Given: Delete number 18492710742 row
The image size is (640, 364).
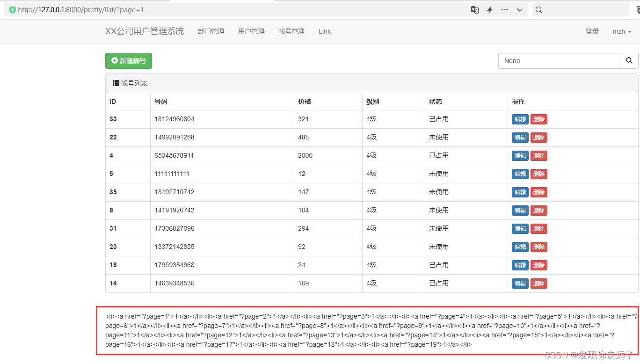Looking at the screenshot, I should point(539,192).
